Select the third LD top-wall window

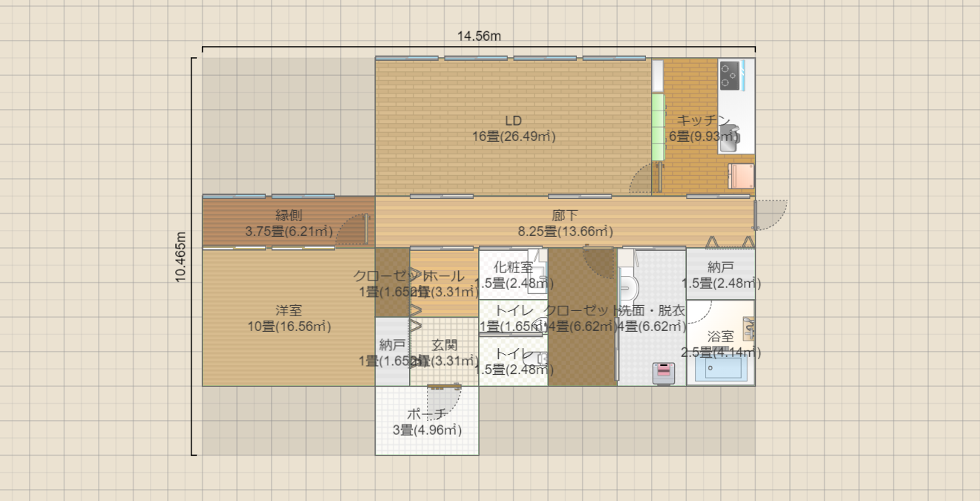point(545,58)
